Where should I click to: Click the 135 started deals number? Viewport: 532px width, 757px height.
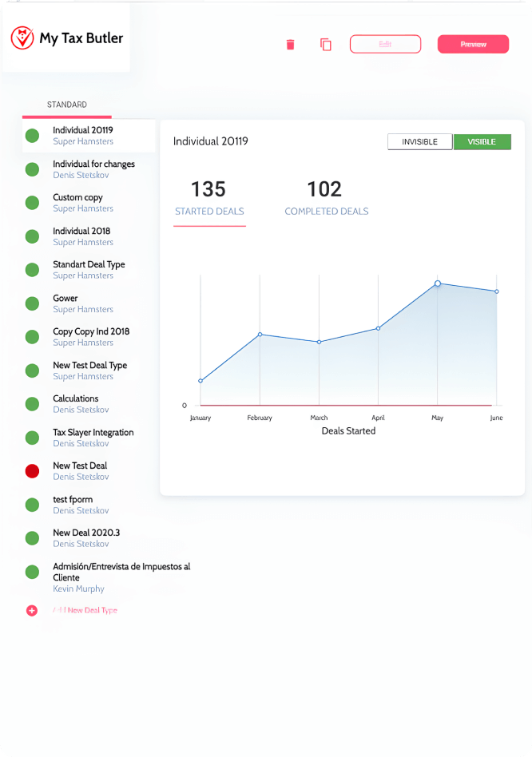(x=208, y=189)
